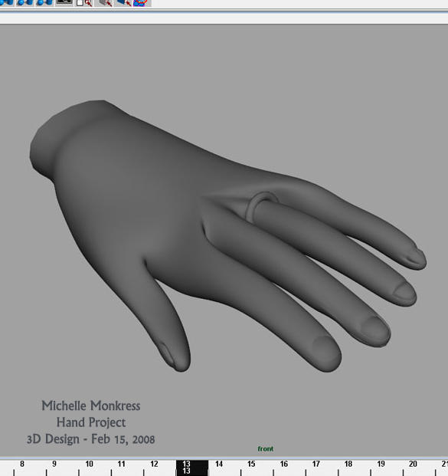Jump to frame 19 on the timeline

(381, 464)
